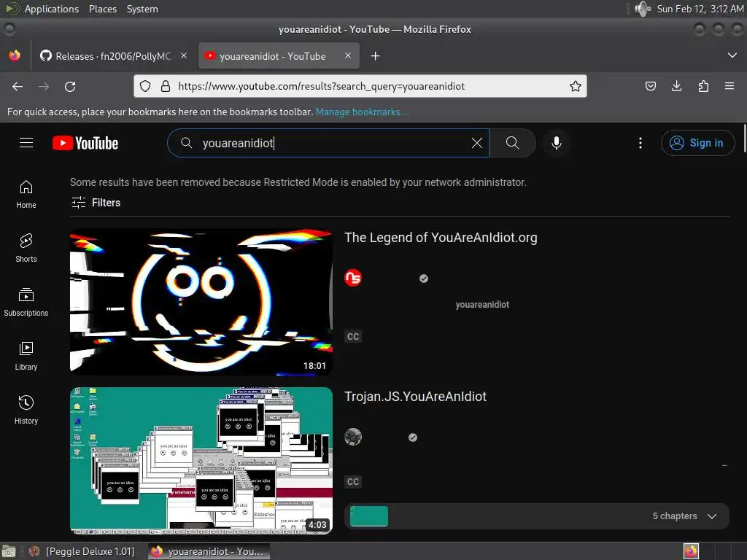Open Firefox downloads panel
Screen dimensions: 747x560
click(676, 86)
